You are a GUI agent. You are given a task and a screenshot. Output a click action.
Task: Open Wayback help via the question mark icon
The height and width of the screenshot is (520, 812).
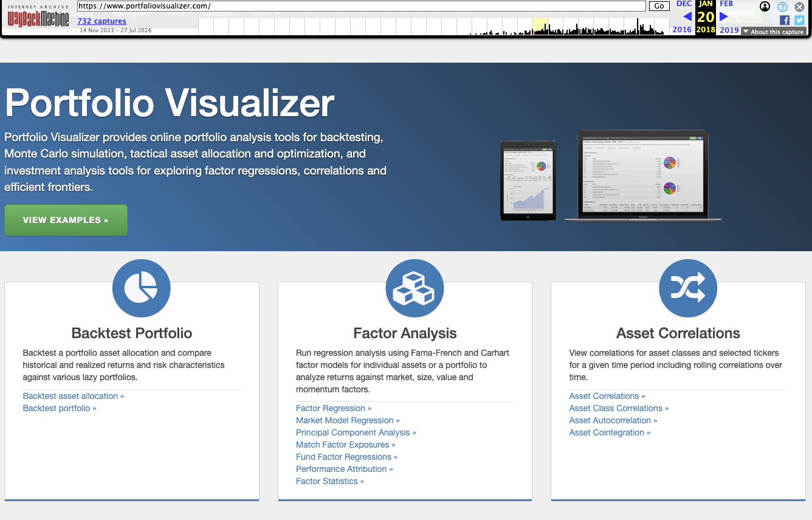pos(783,7)
